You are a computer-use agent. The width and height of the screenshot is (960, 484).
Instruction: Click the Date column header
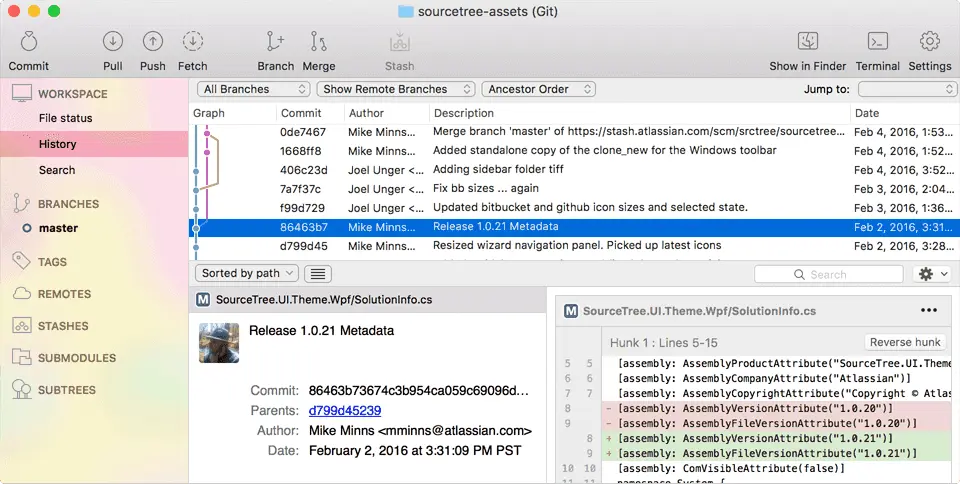866,113
